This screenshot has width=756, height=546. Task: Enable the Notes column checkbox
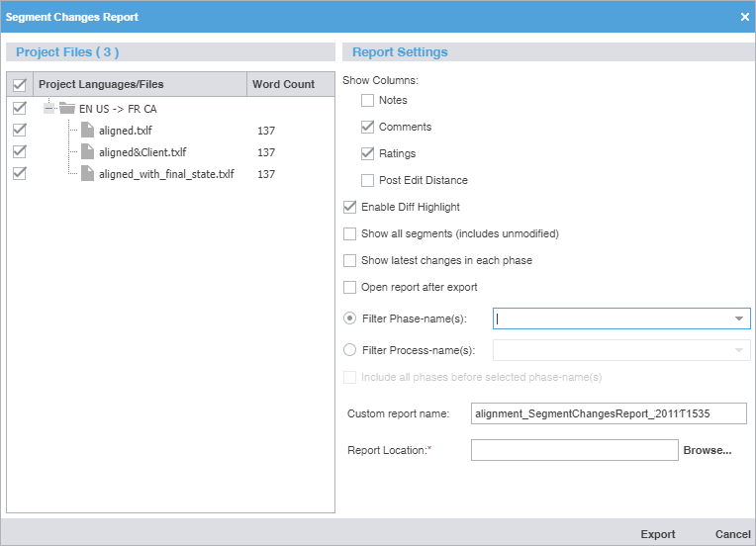click(x=368, y=100)
